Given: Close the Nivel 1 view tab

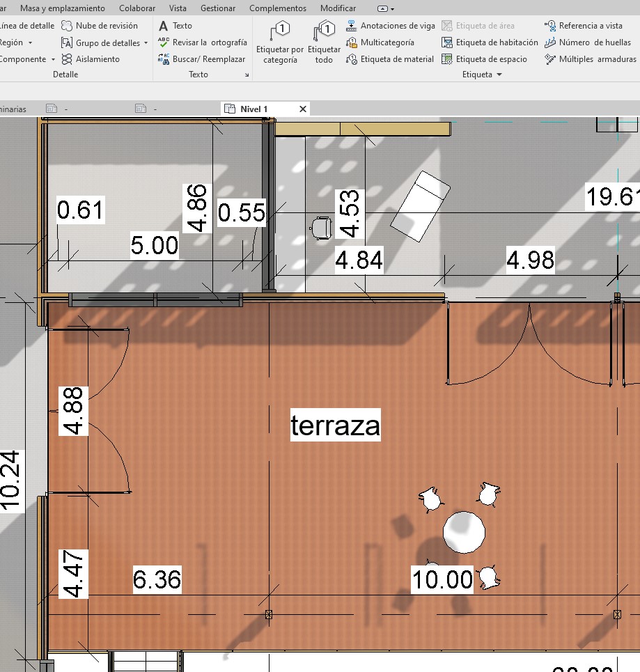Looking at the screenshot, I should [303, 109].
